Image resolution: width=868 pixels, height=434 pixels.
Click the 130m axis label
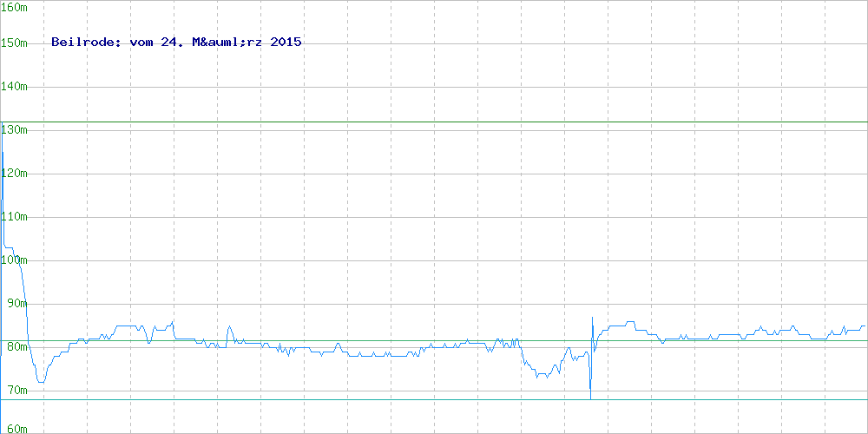click(15, 129)
